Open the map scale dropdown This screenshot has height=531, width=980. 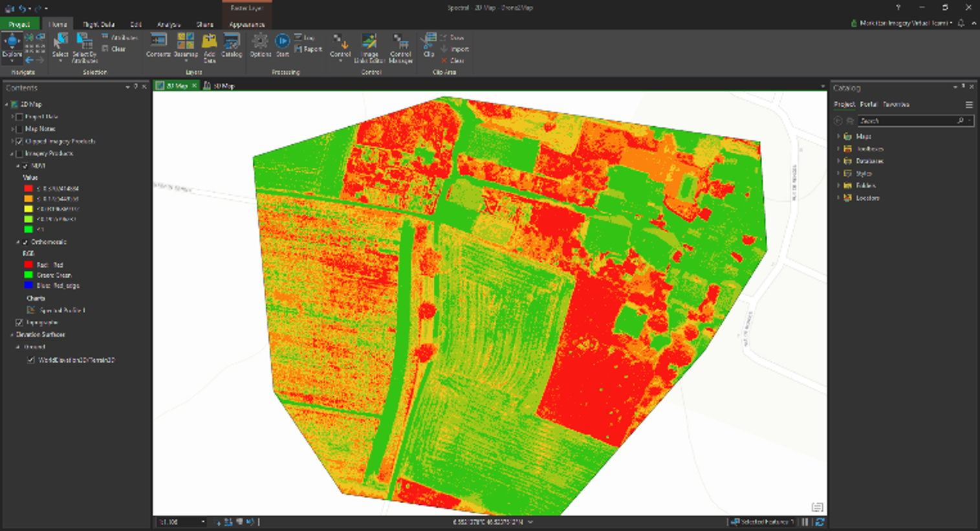[201, 520]
